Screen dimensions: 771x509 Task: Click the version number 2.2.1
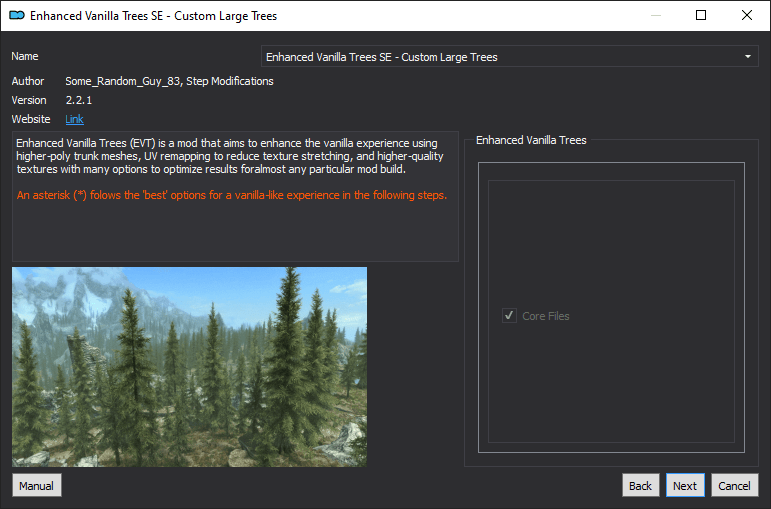click(x=79, y=100)
